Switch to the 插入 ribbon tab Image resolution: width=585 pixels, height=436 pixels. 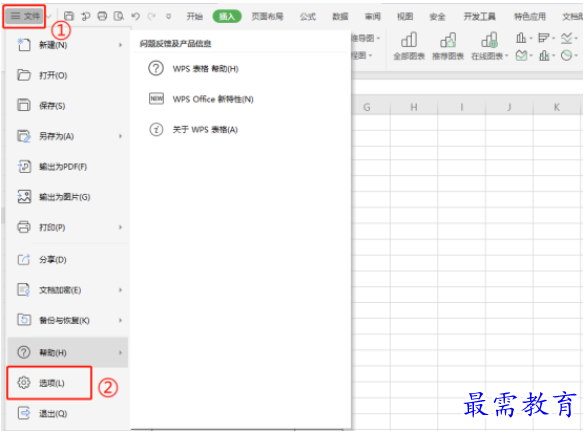click(x=227, y=16)
